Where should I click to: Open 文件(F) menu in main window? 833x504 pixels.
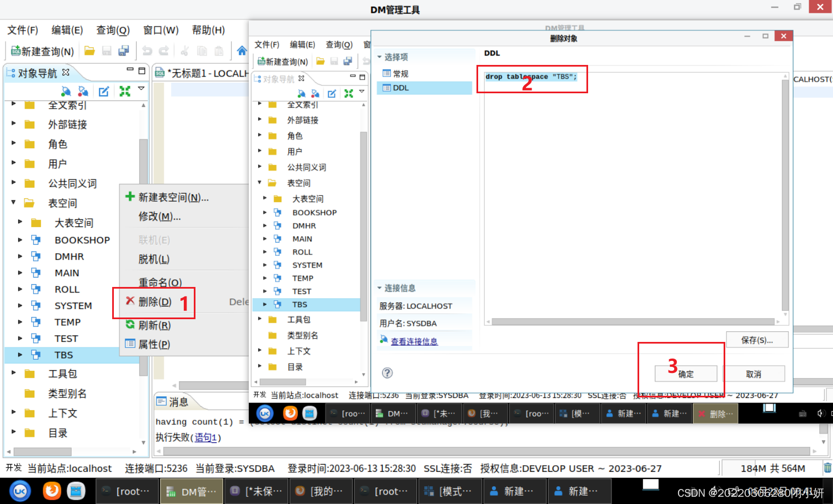click(x=23, y=30)
